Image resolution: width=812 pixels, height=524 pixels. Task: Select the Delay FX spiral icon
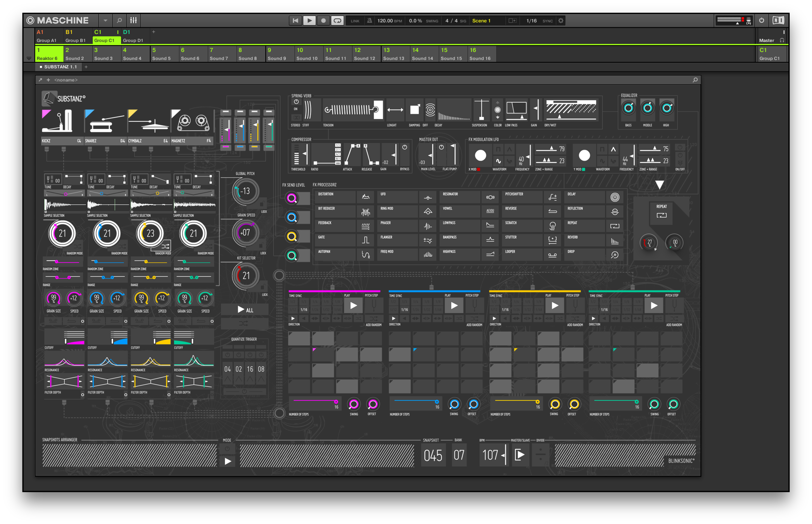(x=615, y=197)
